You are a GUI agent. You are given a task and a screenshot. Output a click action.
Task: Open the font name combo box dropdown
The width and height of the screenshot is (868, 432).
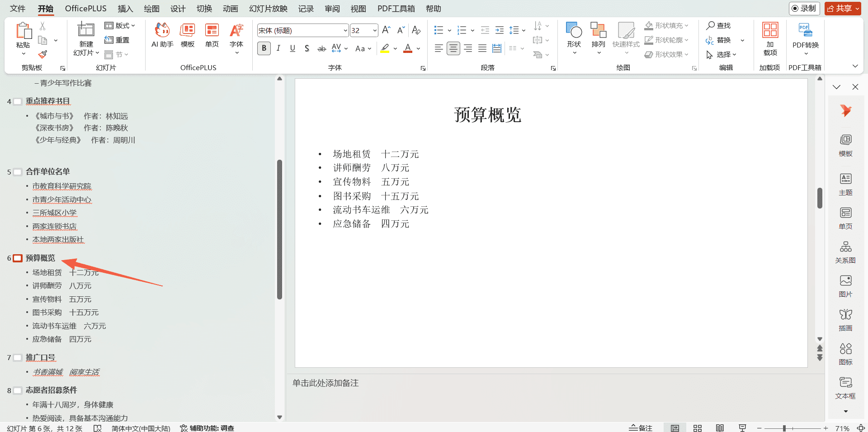[345, 30]
